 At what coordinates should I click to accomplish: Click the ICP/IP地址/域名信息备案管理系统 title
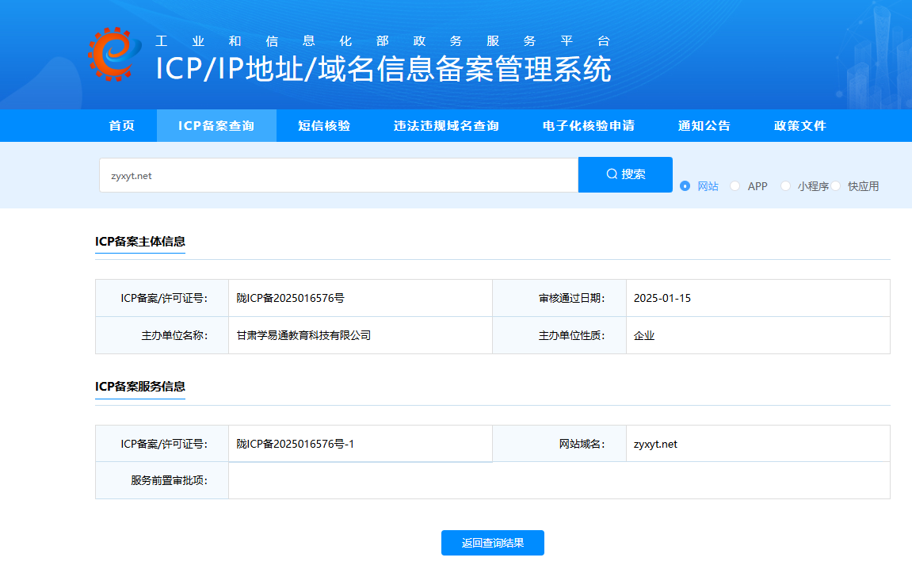(383, 69)
